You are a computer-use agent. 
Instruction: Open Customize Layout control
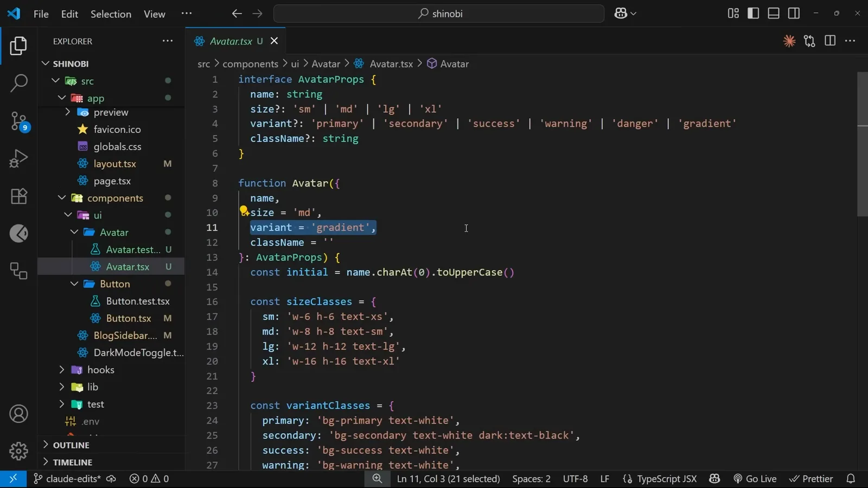(733, 14)
